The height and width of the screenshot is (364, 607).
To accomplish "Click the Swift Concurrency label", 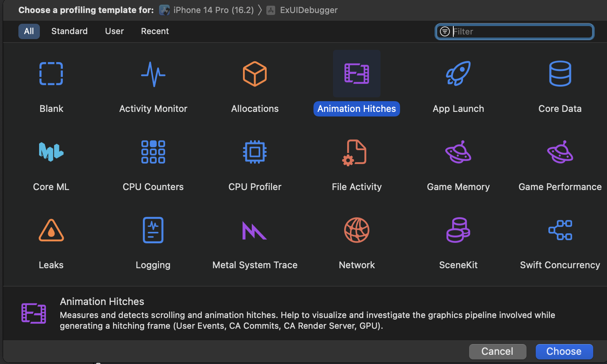I will coord(560,265).
